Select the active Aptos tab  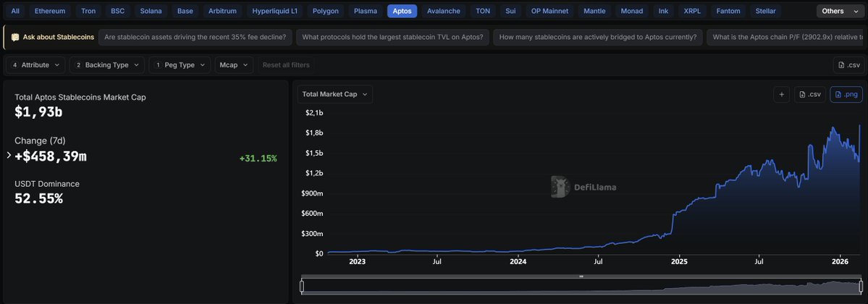(402, 11)
